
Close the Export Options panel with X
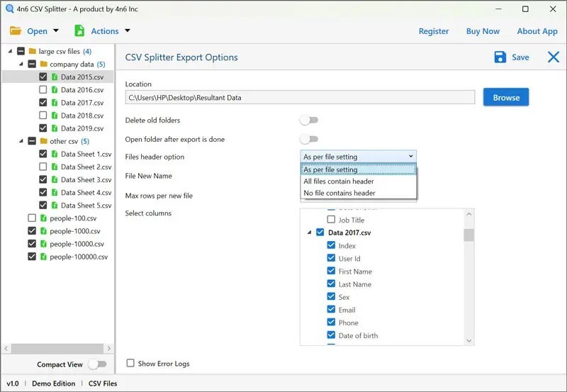[554, 57]
